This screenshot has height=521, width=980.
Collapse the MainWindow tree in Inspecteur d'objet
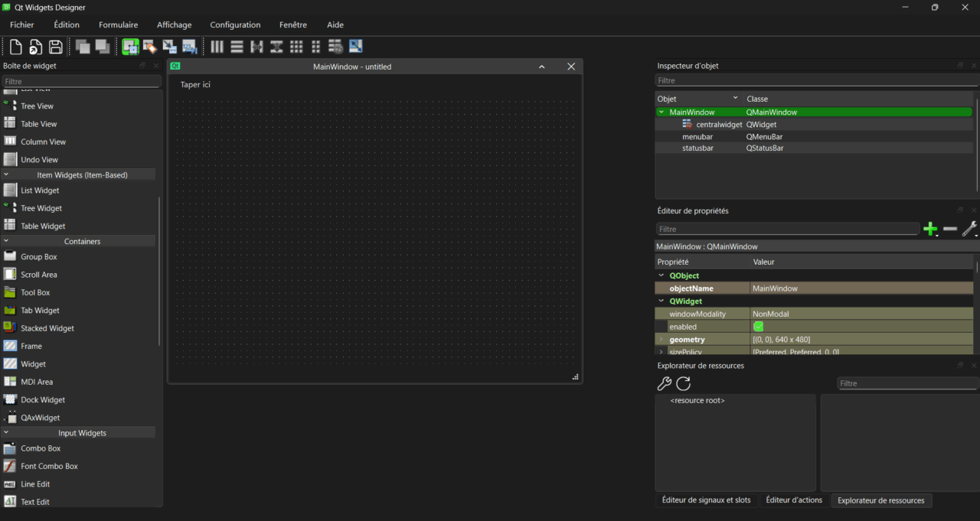661,112
